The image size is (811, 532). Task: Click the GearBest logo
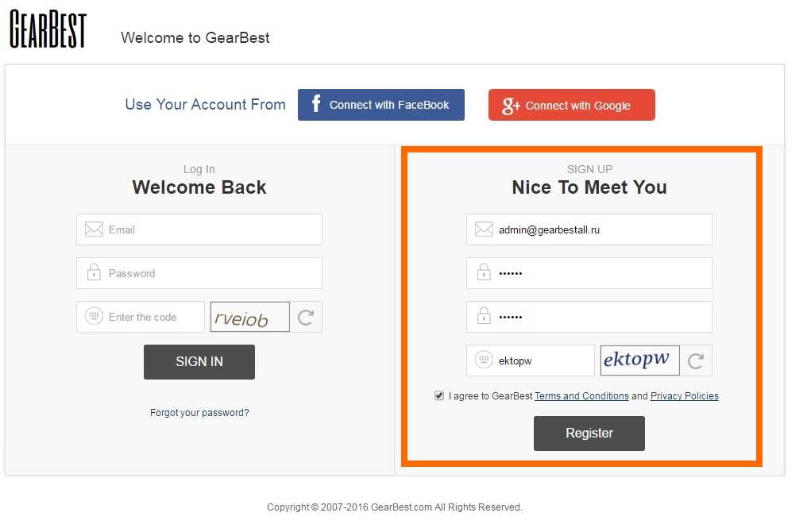click(x=48, y=29)
